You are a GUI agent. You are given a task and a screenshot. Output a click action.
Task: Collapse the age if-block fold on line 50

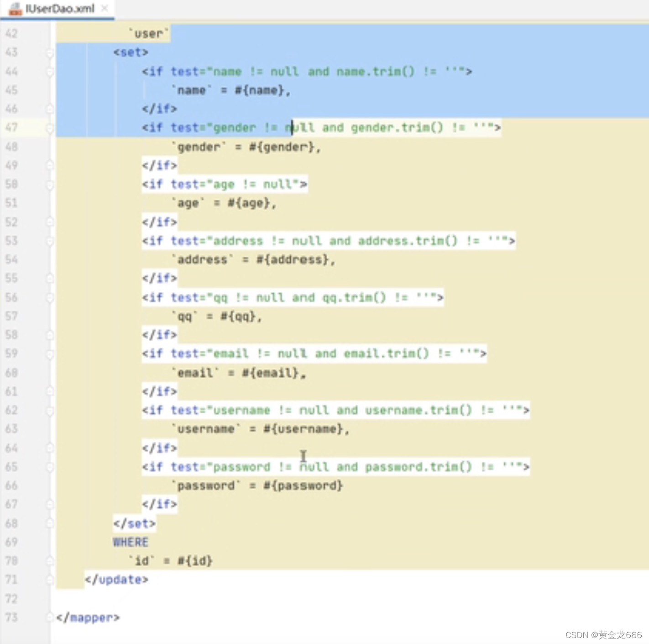[x=50, y=185]
